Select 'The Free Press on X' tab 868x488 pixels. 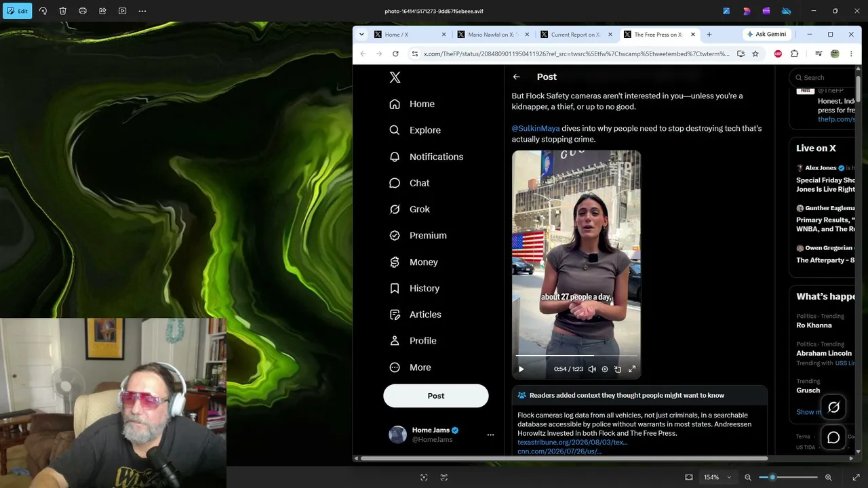[x=659, y=35]
